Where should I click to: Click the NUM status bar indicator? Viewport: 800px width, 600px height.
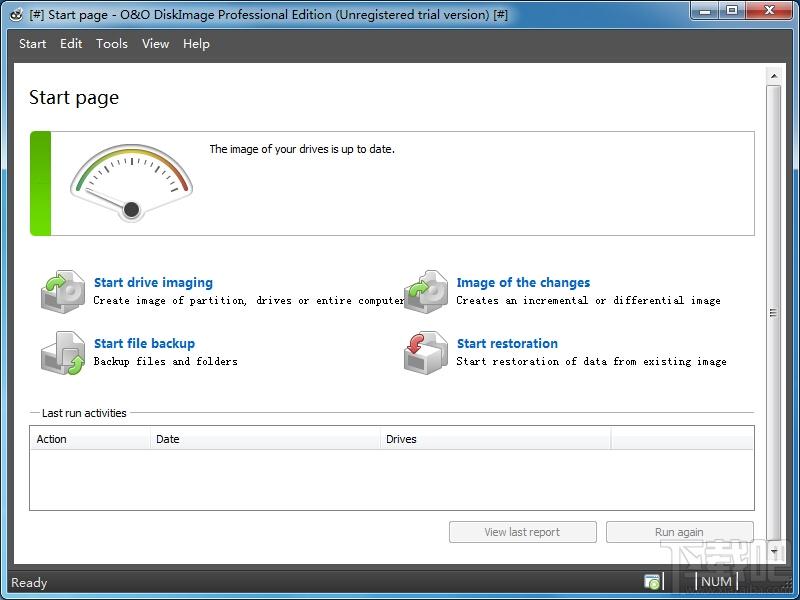[716, 582]
